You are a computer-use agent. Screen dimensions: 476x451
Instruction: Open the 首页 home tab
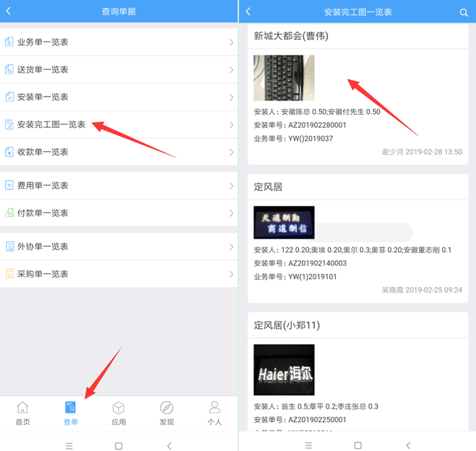tap(23, 413)
